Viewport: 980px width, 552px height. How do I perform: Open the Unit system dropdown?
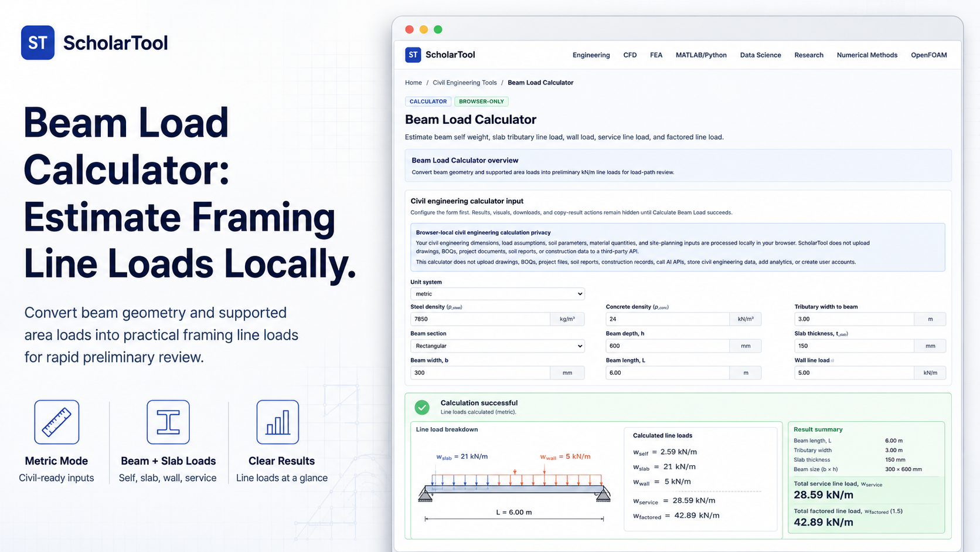(x=497, y=294)
